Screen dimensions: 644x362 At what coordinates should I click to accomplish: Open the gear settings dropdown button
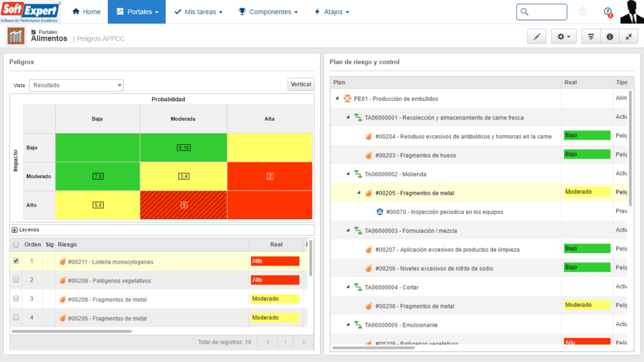click(563, 37)
